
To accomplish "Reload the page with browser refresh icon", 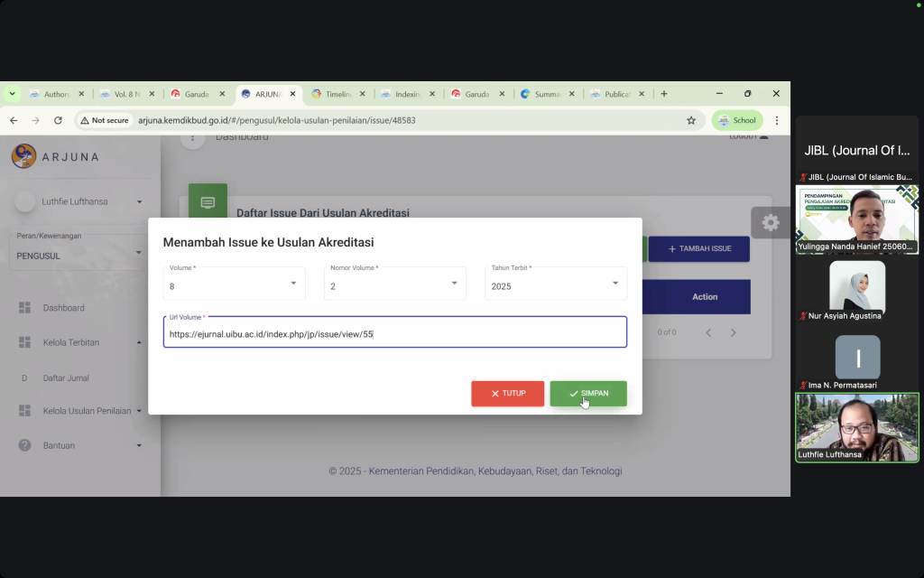I will pyautogui.click(x=58, y=120).
